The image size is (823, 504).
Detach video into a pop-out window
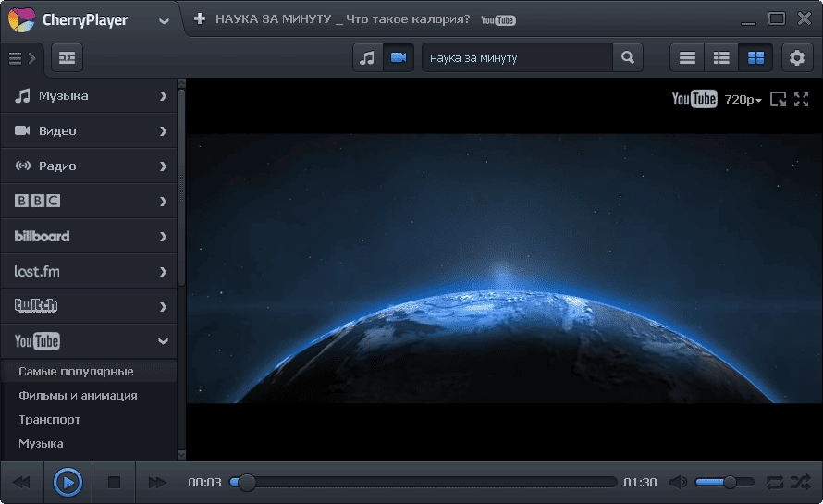[778, 99]
